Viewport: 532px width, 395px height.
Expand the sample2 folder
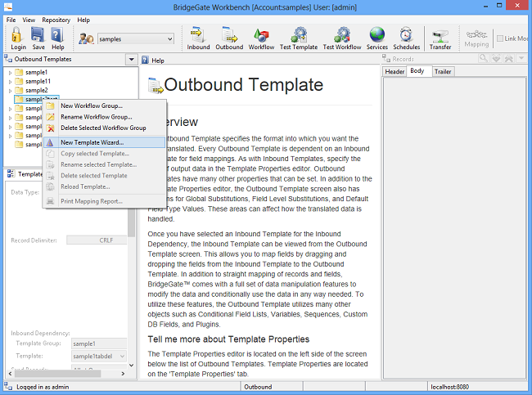coord(10,91)
